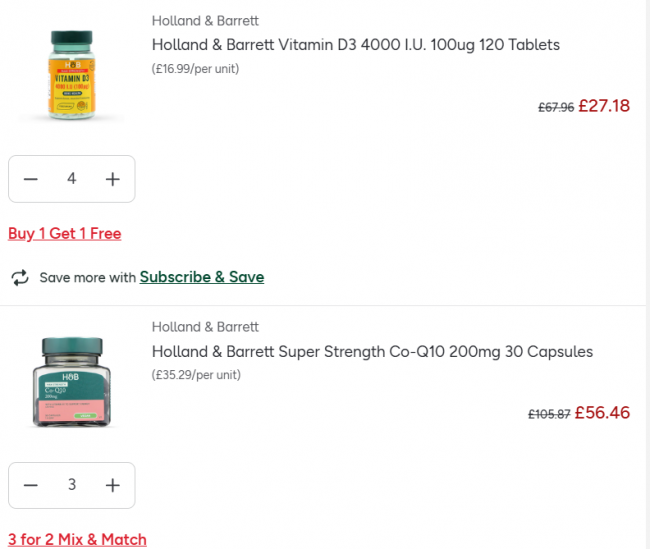Open Super Strength Co-Q10 200mg product title
Screen dimensions: 650x549
tap(372, 351)
